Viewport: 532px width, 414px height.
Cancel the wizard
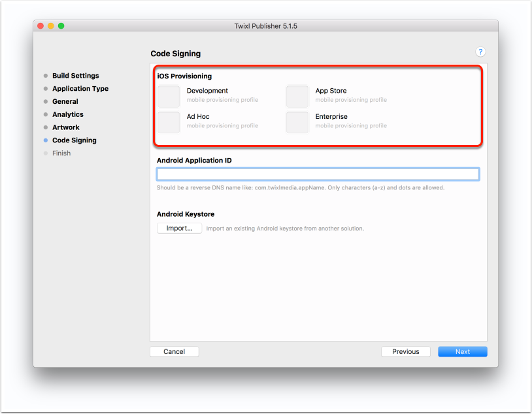[x=174, y=351]
